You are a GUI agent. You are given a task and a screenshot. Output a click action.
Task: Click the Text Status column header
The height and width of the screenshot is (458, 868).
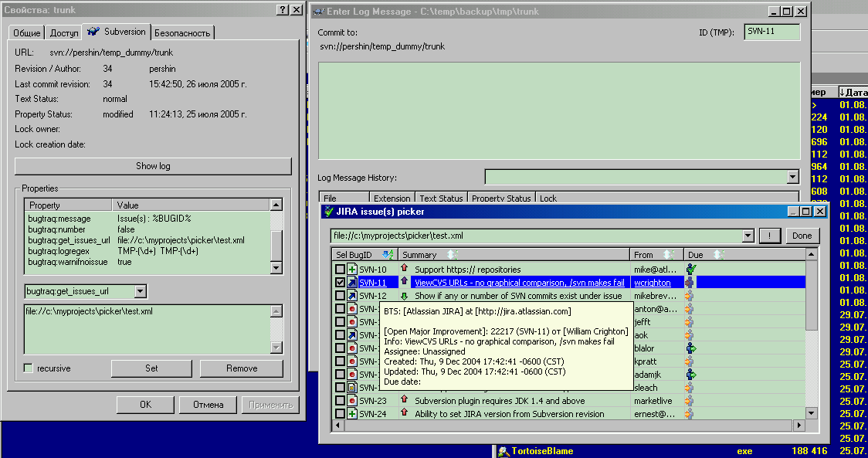(441, 198)
